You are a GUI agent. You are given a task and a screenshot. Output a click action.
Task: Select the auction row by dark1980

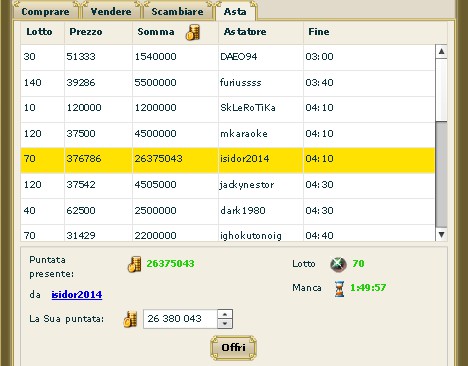(x=228, y=211)
